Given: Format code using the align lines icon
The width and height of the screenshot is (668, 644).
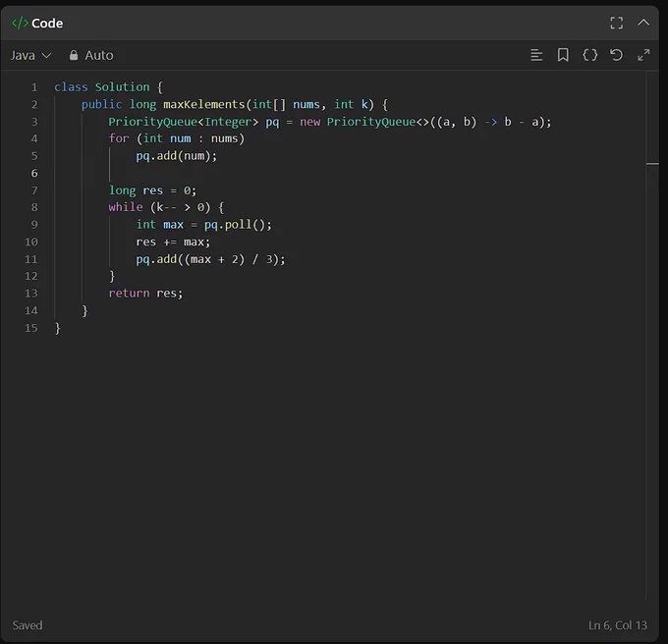Looking at the screenshot, I should tap(536, 55).
